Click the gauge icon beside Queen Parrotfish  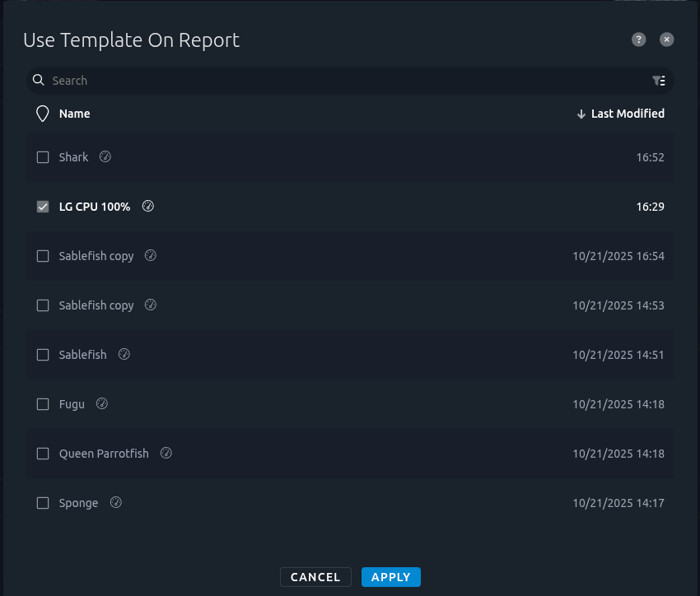(166, 453)
